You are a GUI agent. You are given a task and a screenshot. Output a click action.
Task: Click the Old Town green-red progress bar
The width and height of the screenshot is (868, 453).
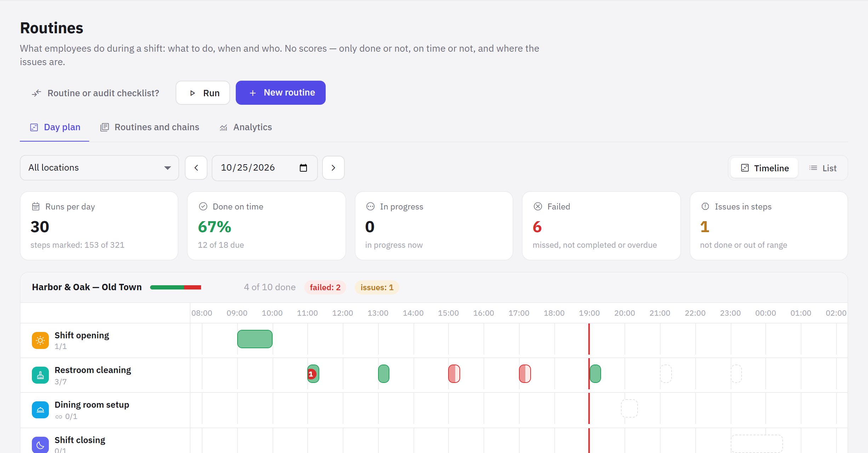click(x=176, y=287)
